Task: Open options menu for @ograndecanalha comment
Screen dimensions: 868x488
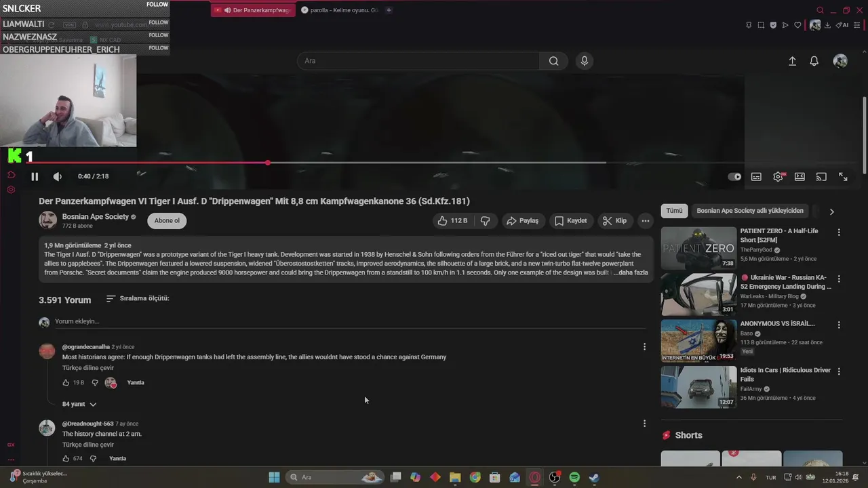Action: 644,347
